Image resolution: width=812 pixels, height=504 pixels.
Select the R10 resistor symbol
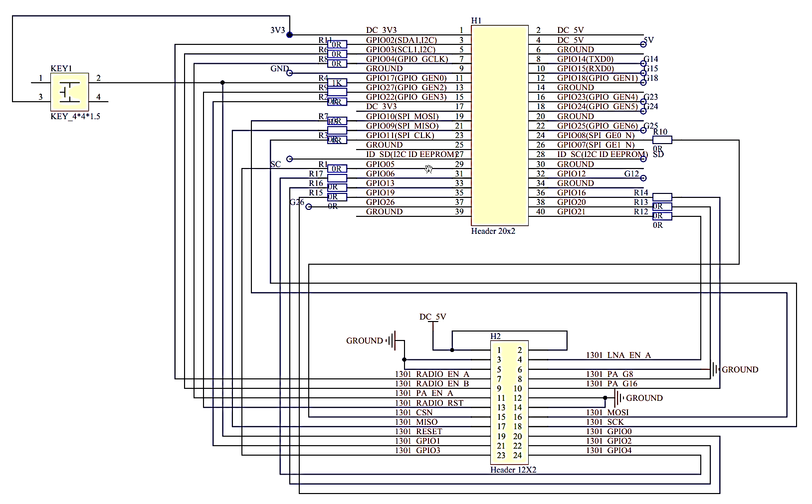[662, 140]
